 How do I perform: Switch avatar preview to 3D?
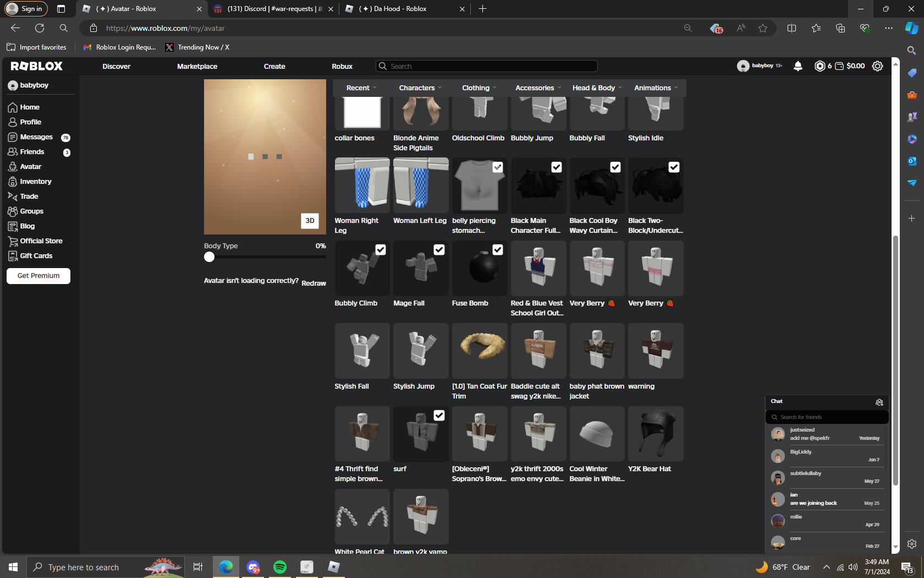pyautogui.click(x=310, y=221)
